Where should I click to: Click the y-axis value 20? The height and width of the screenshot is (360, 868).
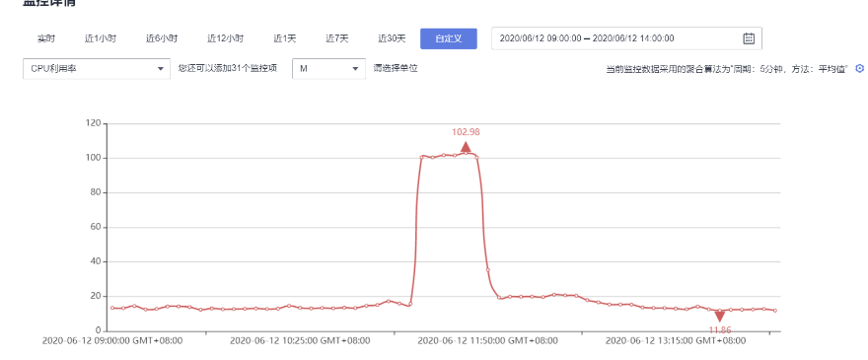click(x=96, y=296)
